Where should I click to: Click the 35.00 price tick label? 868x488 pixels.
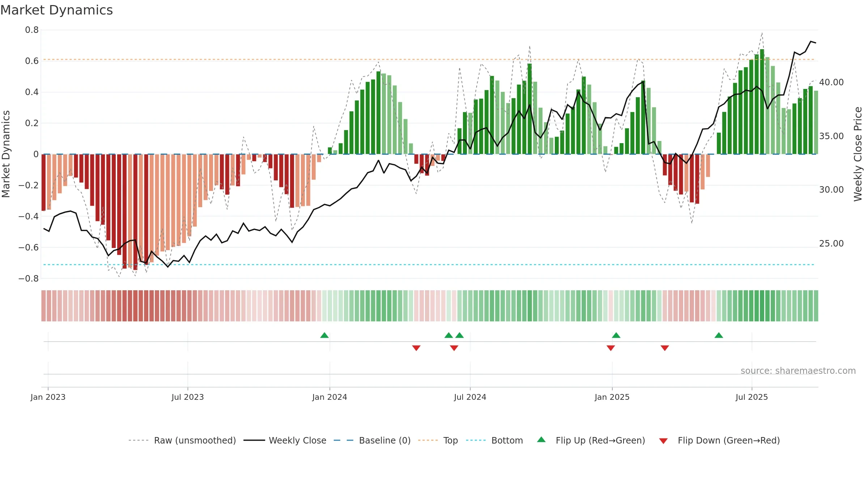[831, 136]
